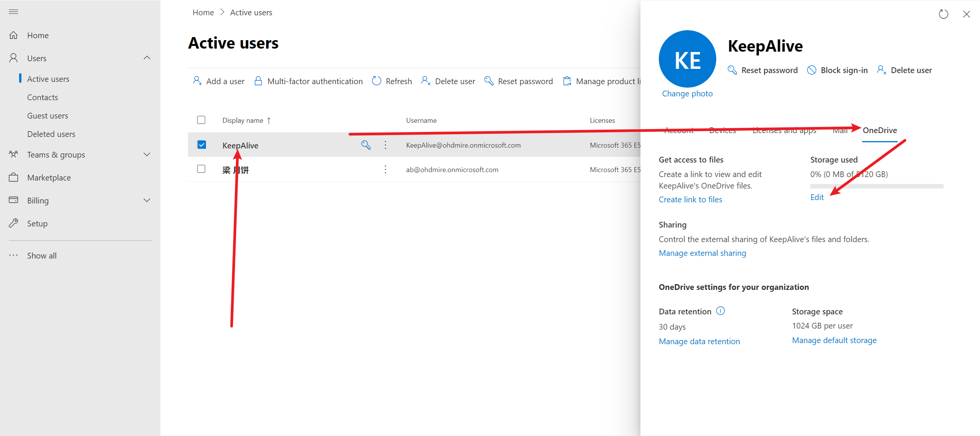Expand the Teams & groups section

147,154
